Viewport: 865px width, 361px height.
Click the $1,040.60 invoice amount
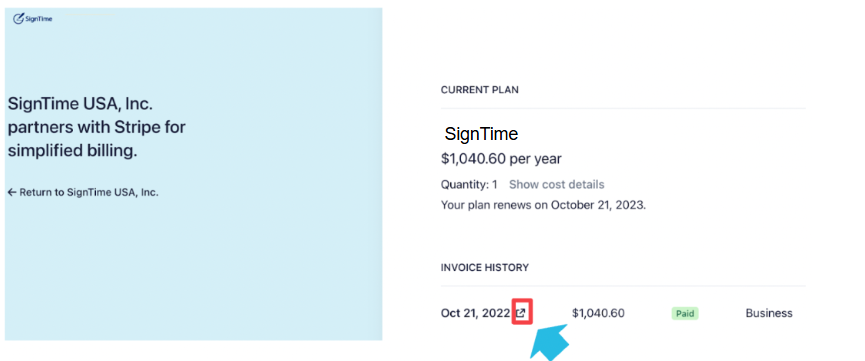click(598, 314)
